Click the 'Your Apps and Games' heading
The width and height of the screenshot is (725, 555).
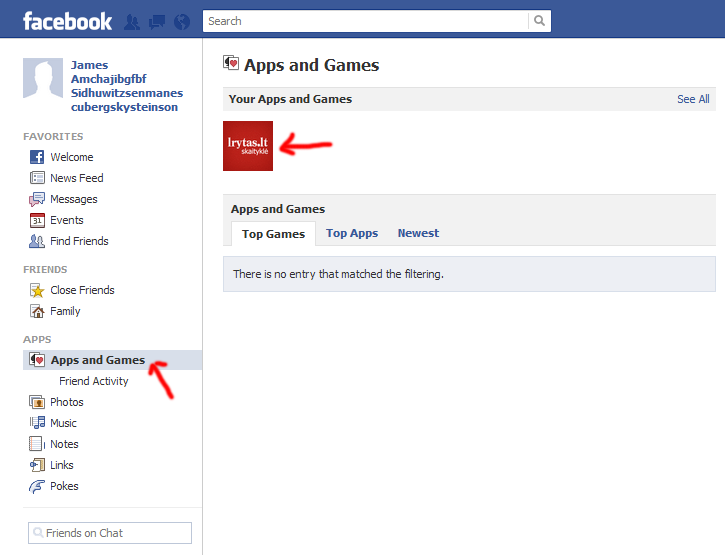click(x=290, y=99)
